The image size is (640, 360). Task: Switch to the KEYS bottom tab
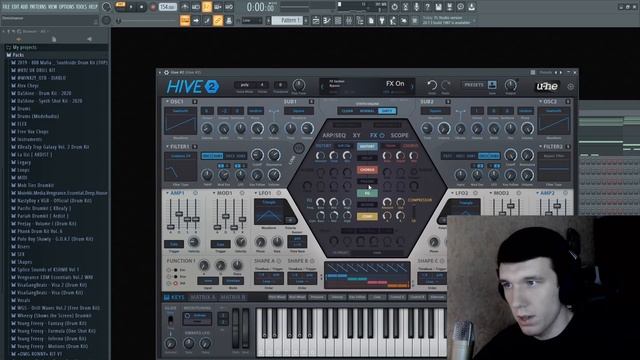[x=174, y=298]
